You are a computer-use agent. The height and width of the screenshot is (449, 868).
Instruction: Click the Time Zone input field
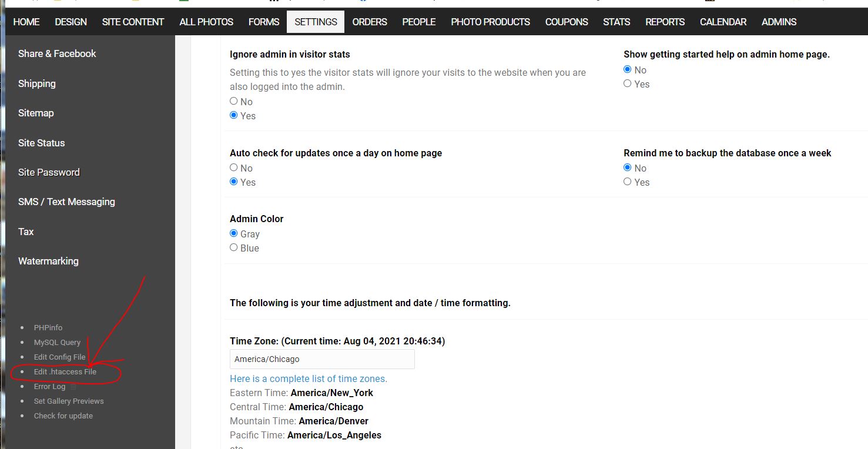[x=322, y=359]
